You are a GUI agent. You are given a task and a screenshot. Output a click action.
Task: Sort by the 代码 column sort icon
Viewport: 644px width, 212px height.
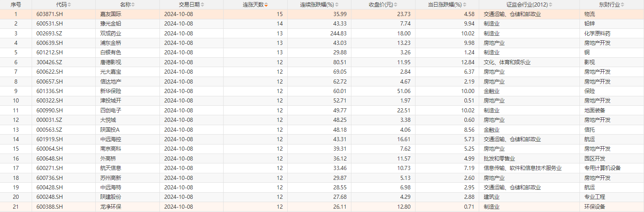tap(69, 5)
